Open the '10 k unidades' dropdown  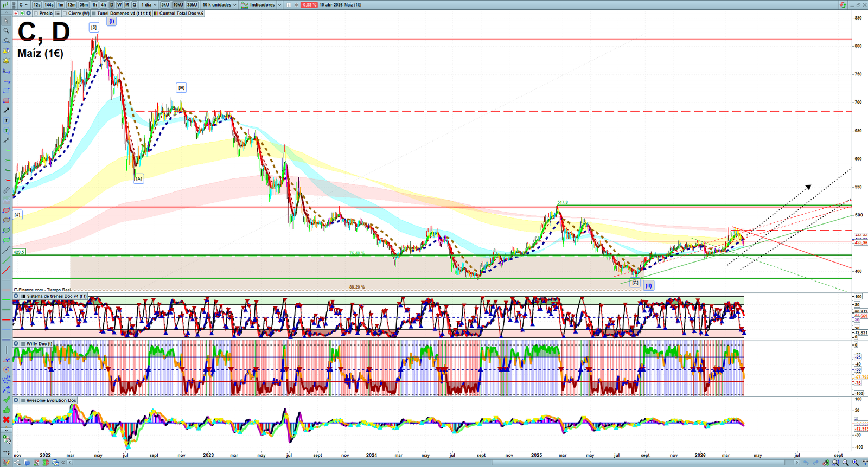click(x=219, y=5)
